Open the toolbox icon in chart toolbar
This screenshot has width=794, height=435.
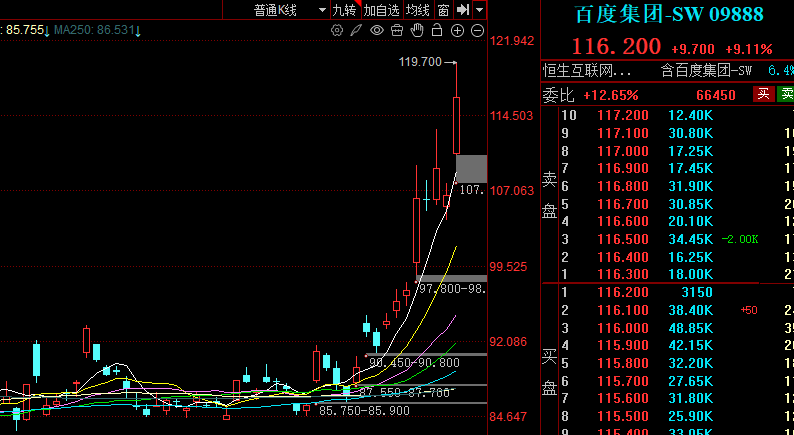(397, 31)
